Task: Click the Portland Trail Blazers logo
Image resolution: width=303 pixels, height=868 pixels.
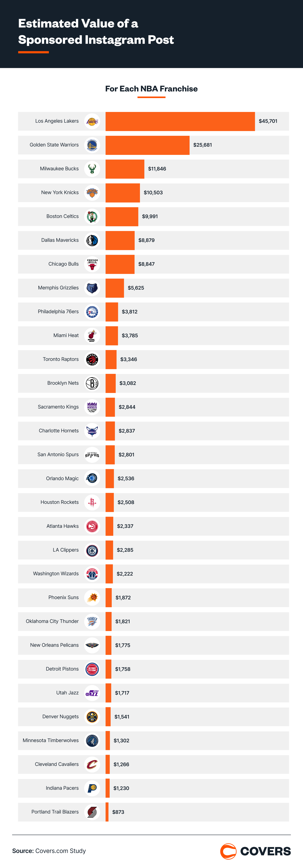Action: tap(92, 812)
